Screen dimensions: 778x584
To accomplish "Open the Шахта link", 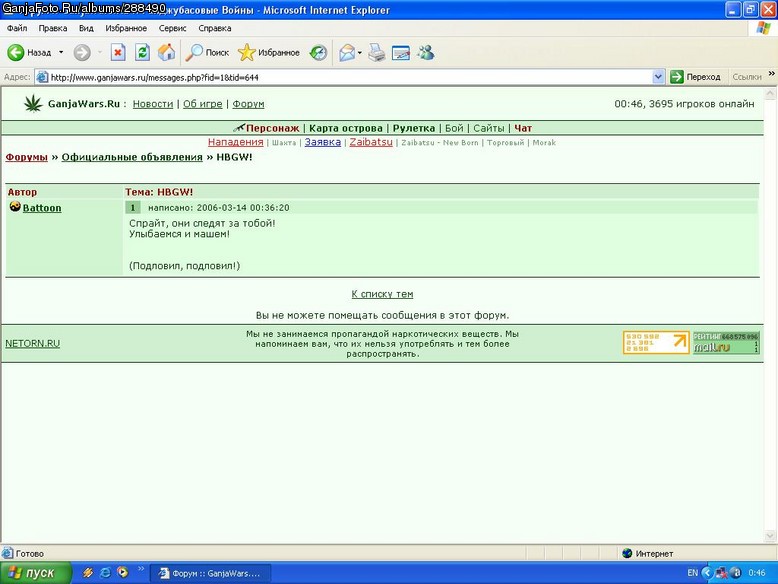I will [284, 142].
